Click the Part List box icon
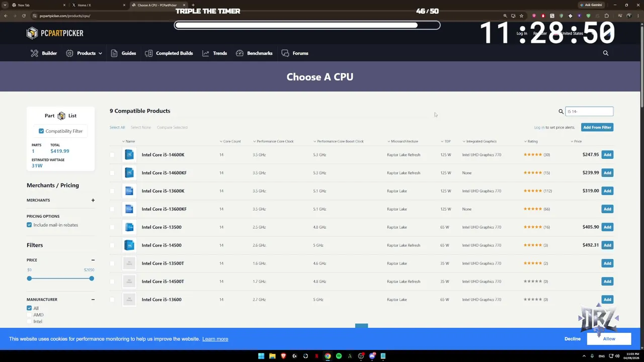644x362 pixels. tap(61, 116)
